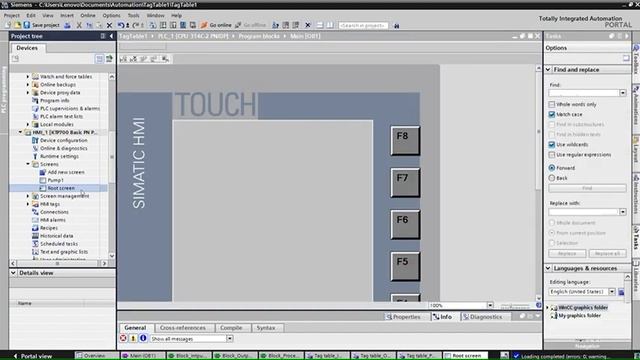This screenshot has height=360, width=640.
Task: Toggle Match case checkbox
Action: pos(552,114)
